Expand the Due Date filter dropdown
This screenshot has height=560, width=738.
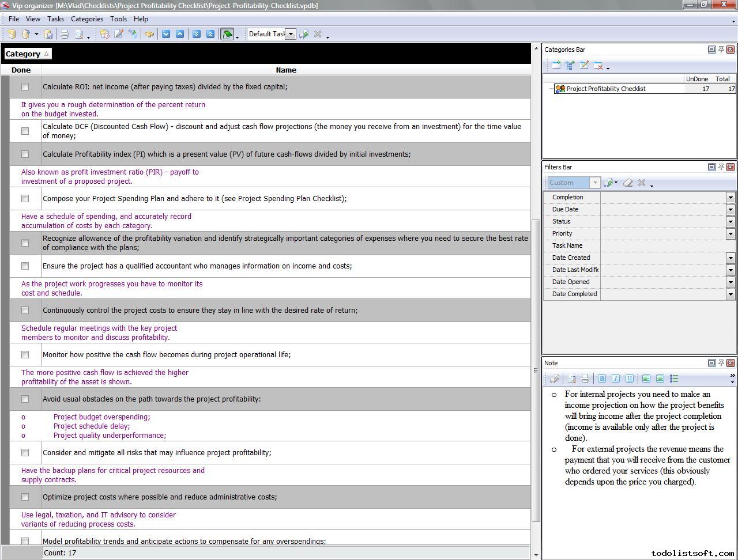731,210
